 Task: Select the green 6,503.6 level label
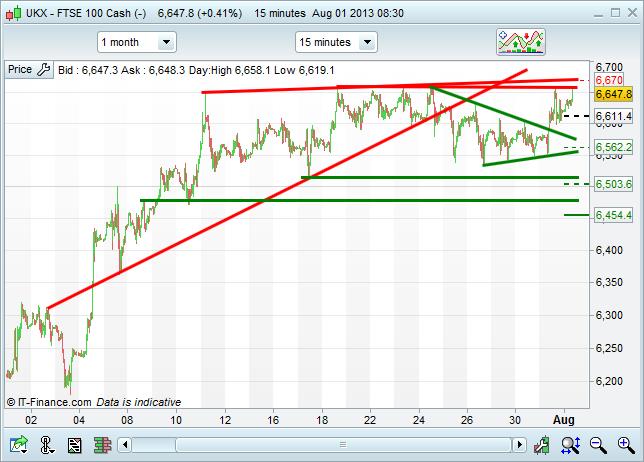[x=614, y=184]
